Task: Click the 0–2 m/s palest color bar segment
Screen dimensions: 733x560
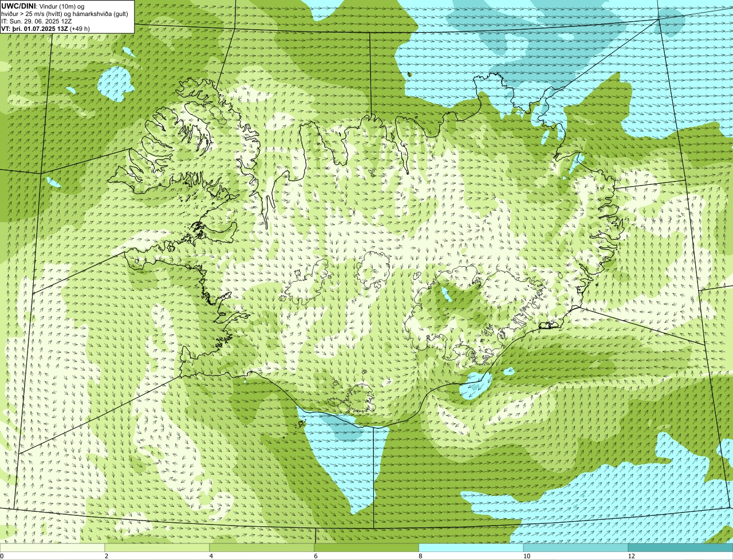Action: pos(52,547)
